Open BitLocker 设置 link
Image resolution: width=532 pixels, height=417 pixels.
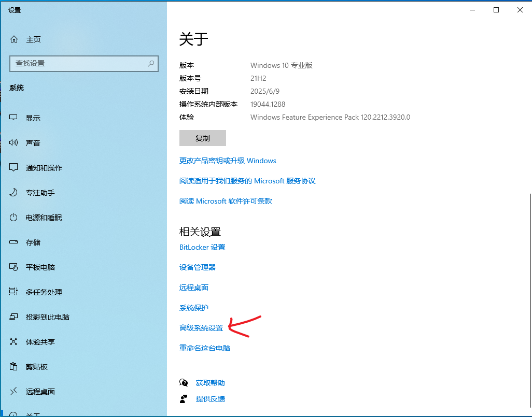[202, 247]
